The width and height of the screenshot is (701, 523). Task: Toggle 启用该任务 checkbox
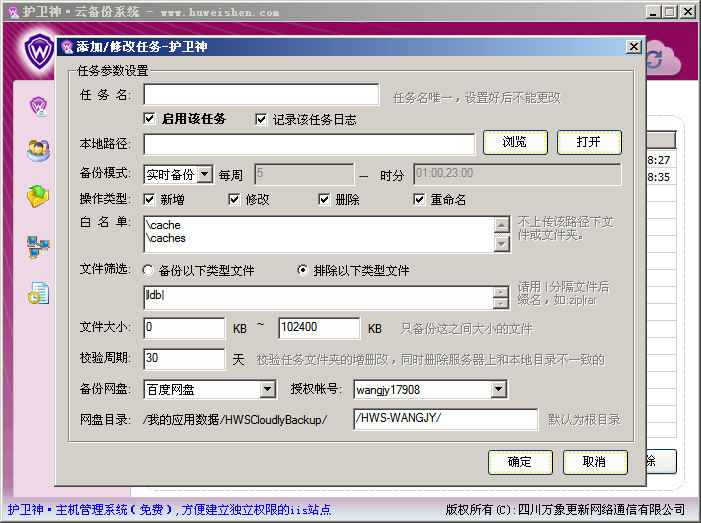pos(149,119)
